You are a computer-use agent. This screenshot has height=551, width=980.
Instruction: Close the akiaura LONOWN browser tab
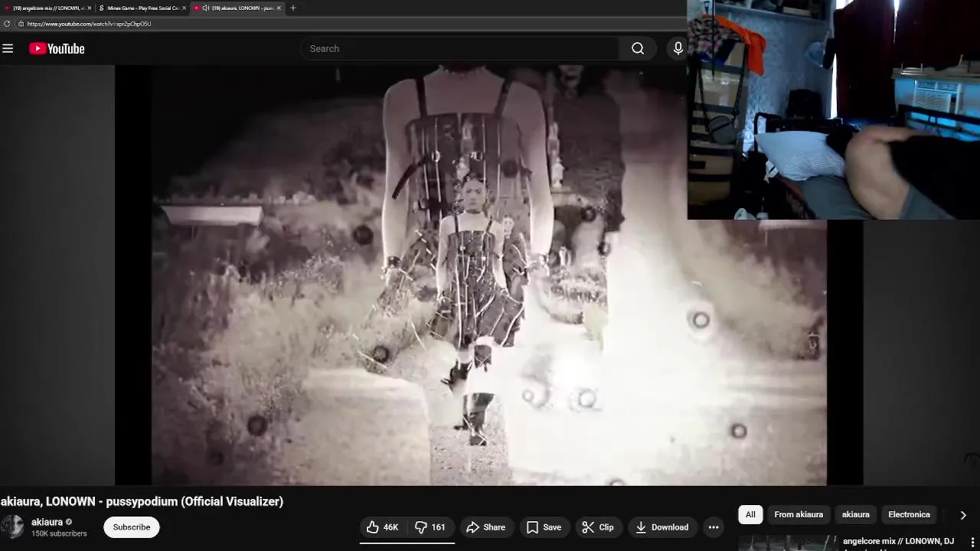279,8
